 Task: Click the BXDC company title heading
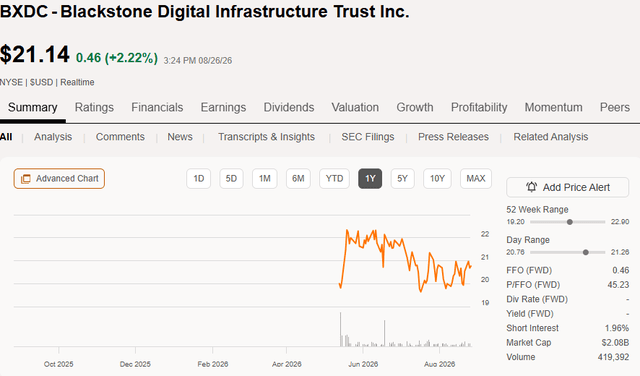point(204,11)
